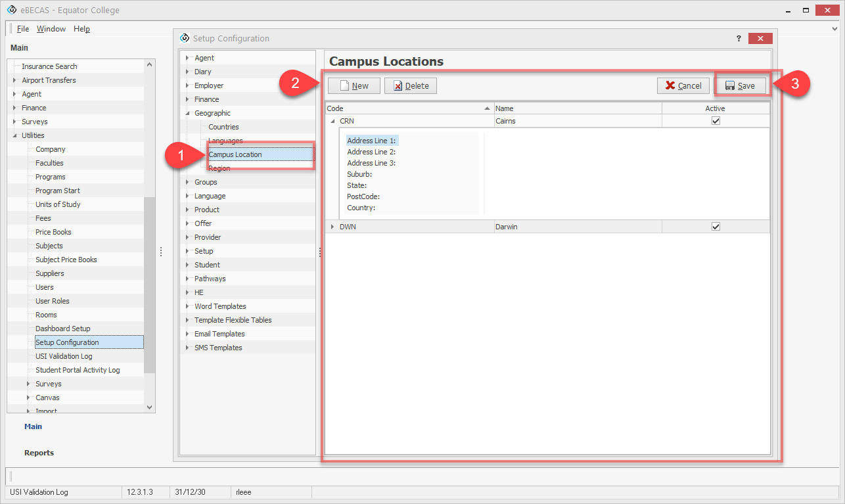Open the Window menu
This screenshot has width=845, height=504.
point(51,29)
